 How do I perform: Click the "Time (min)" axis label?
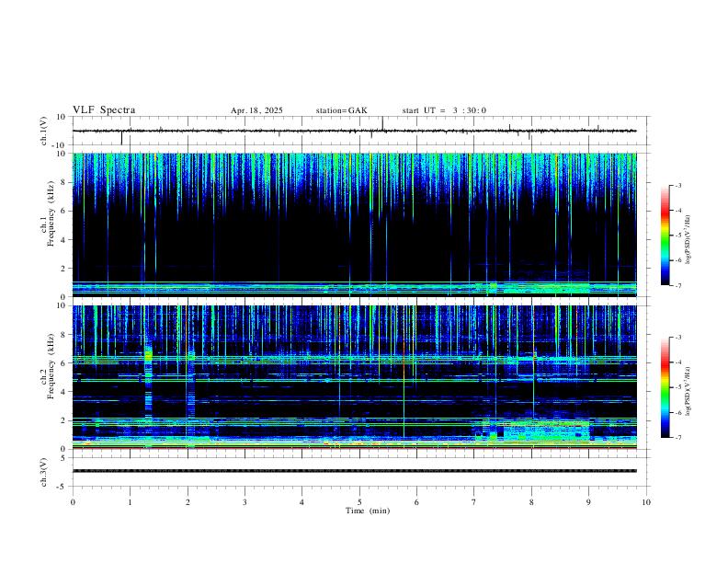[368, 511]
